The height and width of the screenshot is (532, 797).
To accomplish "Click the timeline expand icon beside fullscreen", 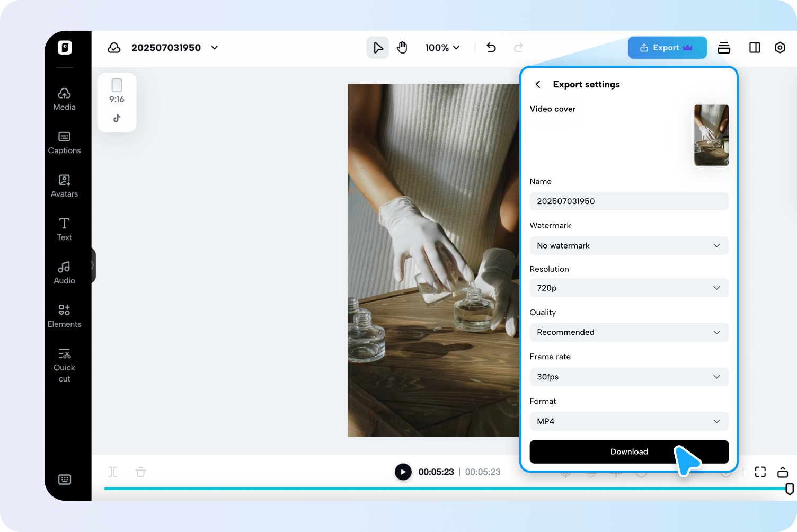I will [x=783, y=472].
